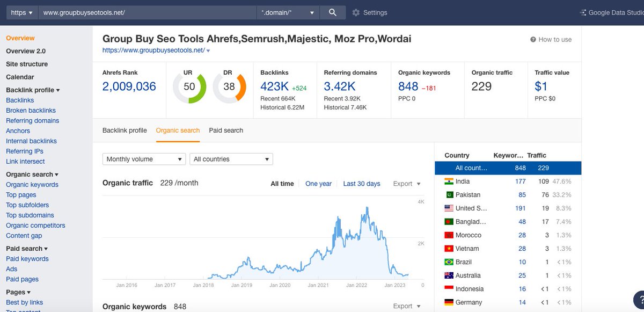Screen dimensions: 644x312
Task: Click the 423K backlinks number
Action: tap(275, 86)
